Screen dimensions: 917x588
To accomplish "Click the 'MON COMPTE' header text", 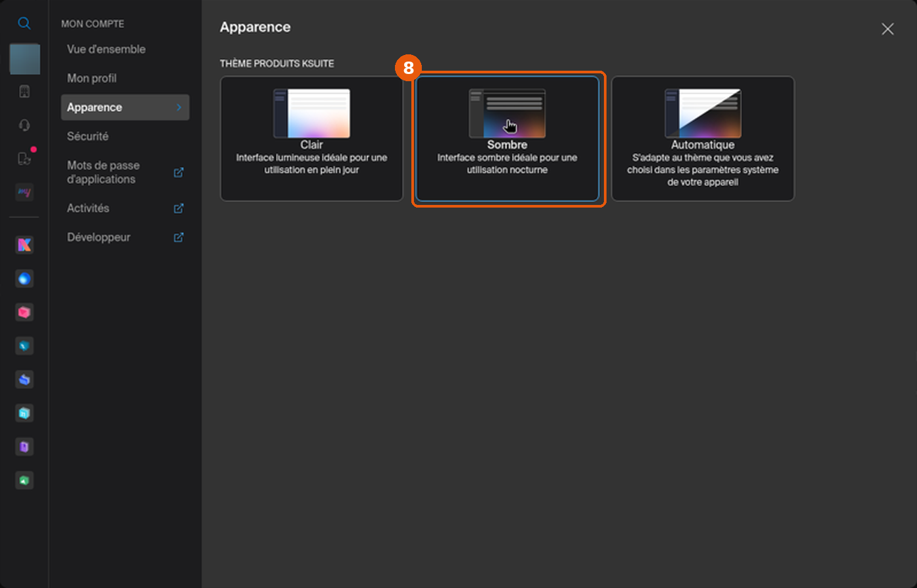I will [x=92, y=24].
